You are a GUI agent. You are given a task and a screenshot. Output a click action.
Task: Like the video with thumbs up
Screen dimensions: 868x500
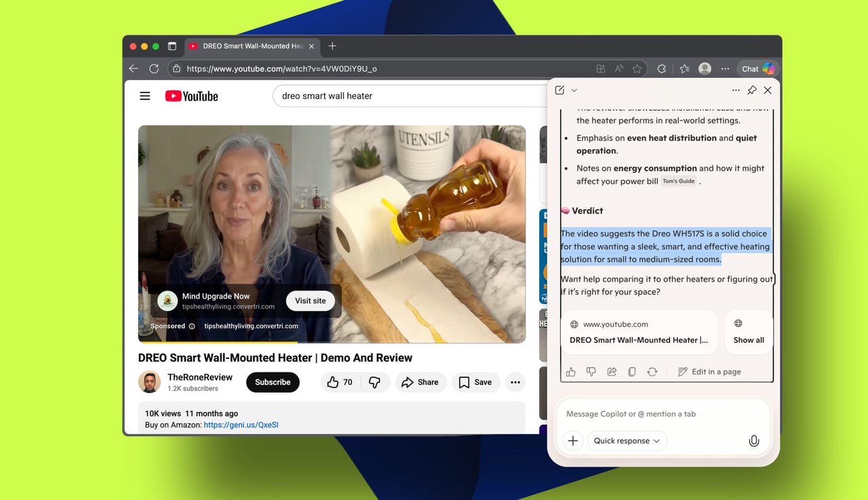click(x=340, y=382)
